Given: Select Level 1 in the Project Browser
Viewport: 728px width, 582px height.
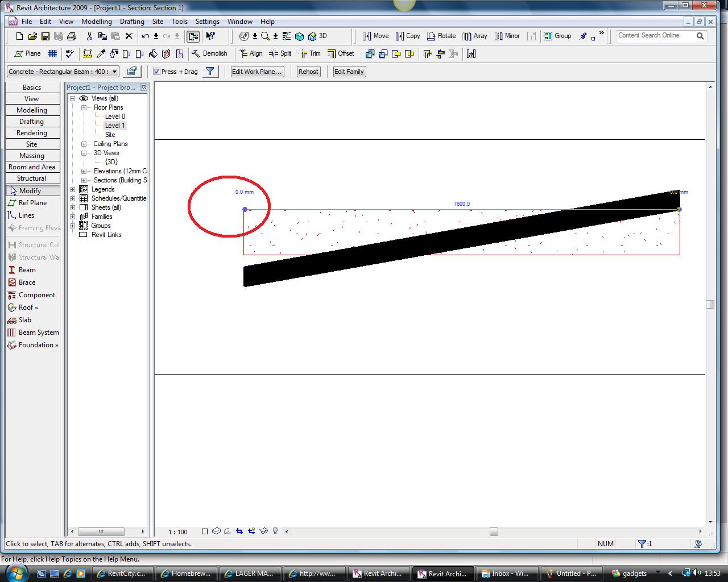Looking at the screenshot, I should 115,126.
